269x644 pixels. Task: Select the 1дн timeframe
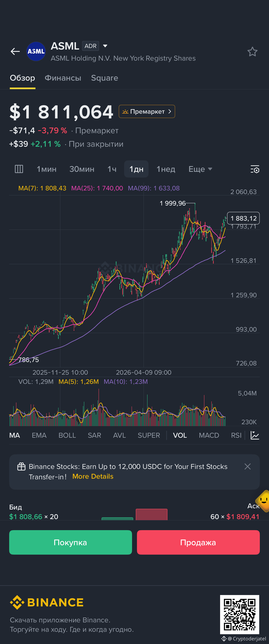click(x=136, y=169)
